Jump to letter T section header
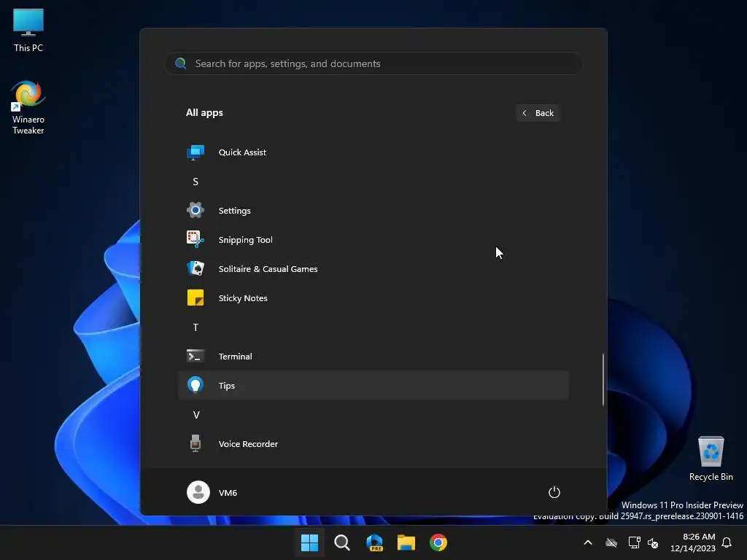747x560 pixels. pos(196,327)
